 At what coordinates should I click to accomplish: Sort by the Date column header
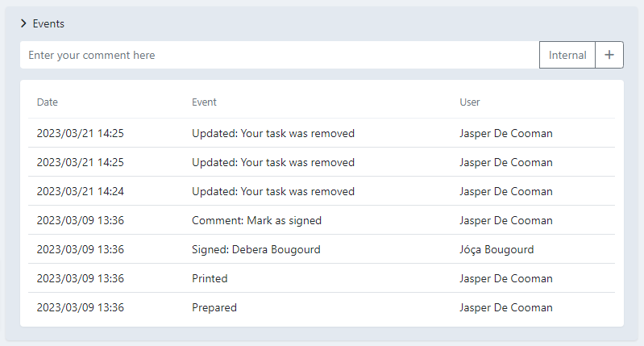pos(48,102)
